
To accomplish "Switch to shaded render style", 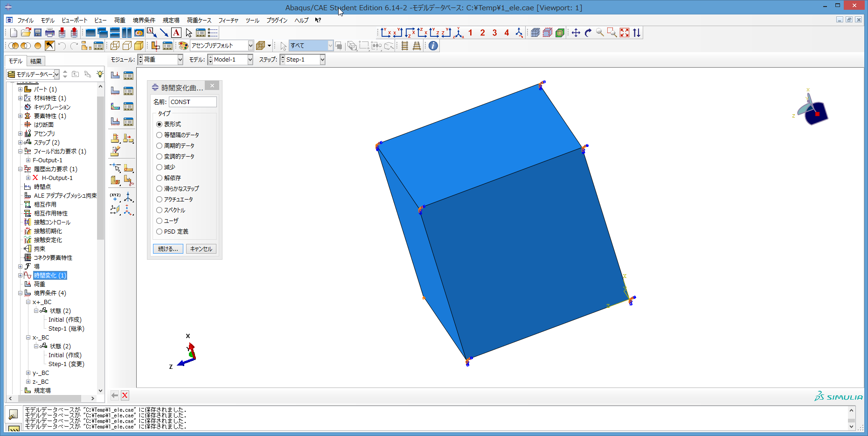I will [139, 46].
